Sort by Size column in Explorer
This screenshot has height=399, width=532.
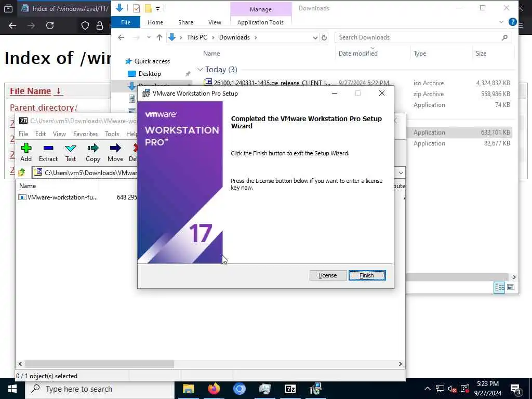(x=481, y=54)
